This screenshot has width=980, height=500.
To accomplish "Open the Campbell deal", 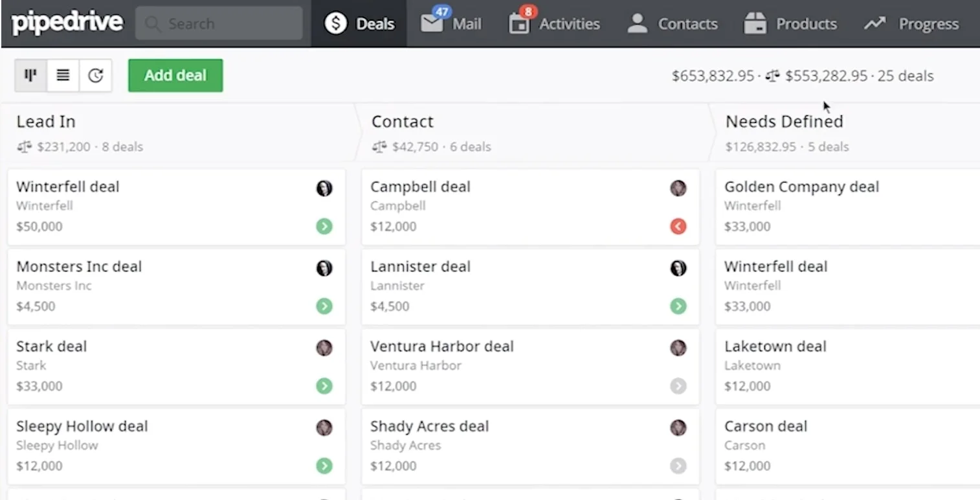I will 530,207.
